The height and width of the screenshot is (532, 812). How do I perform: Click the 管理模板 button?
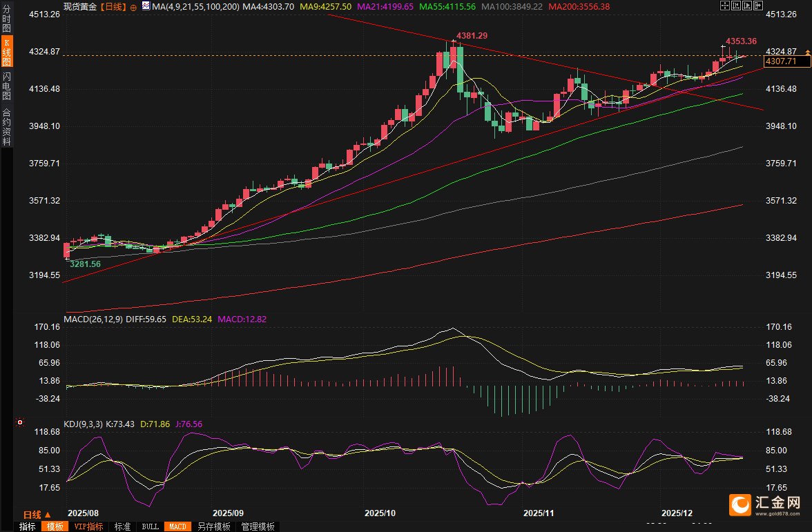(x=258, y=526)
